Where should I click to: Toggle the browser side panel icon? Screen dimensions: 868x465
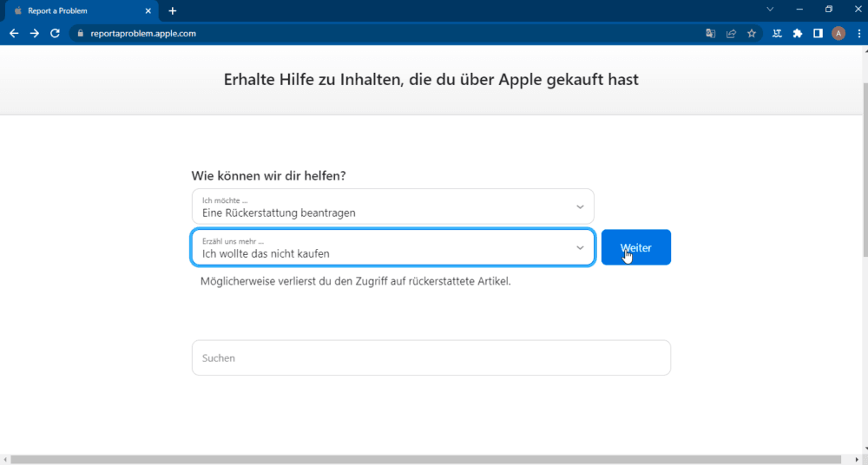click(x=818, y=33)
